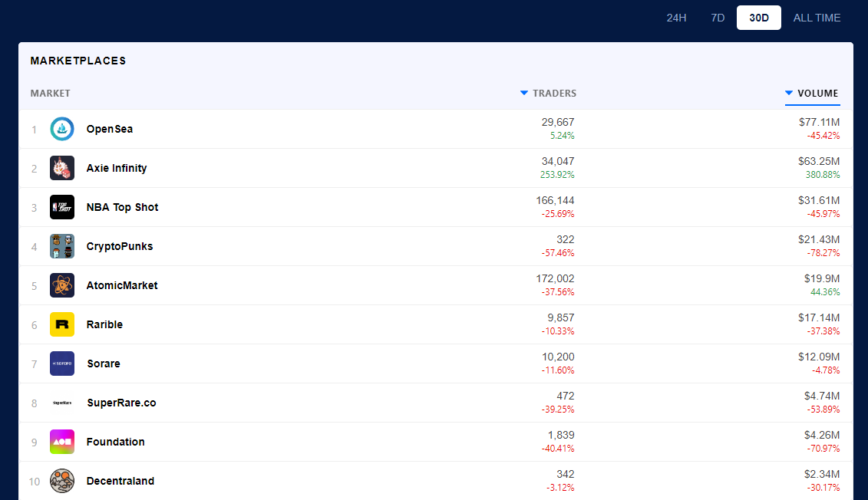Click Axie Infinity traders change 253.92%
868x500 pixels.
coord(557,175)
